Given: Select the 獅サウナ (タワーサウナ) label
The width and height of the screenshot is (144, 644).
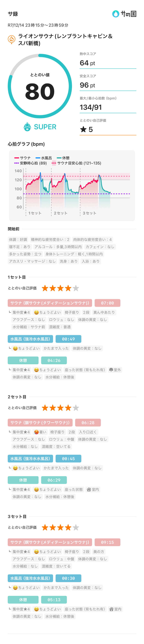Looking at the screenshot, I should pos(40,423).
